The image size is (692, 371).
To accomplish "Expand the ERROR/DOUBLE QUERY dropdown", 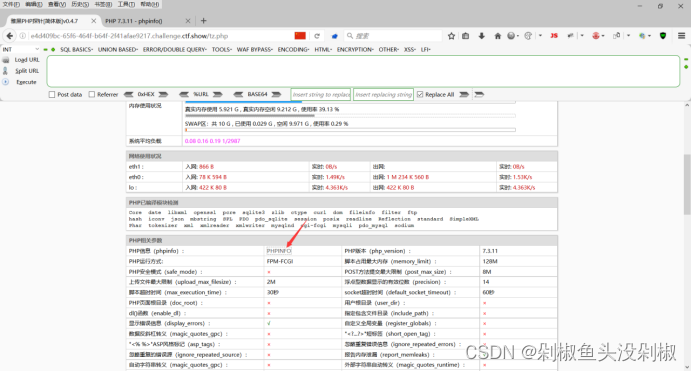I will click(175, 49).
